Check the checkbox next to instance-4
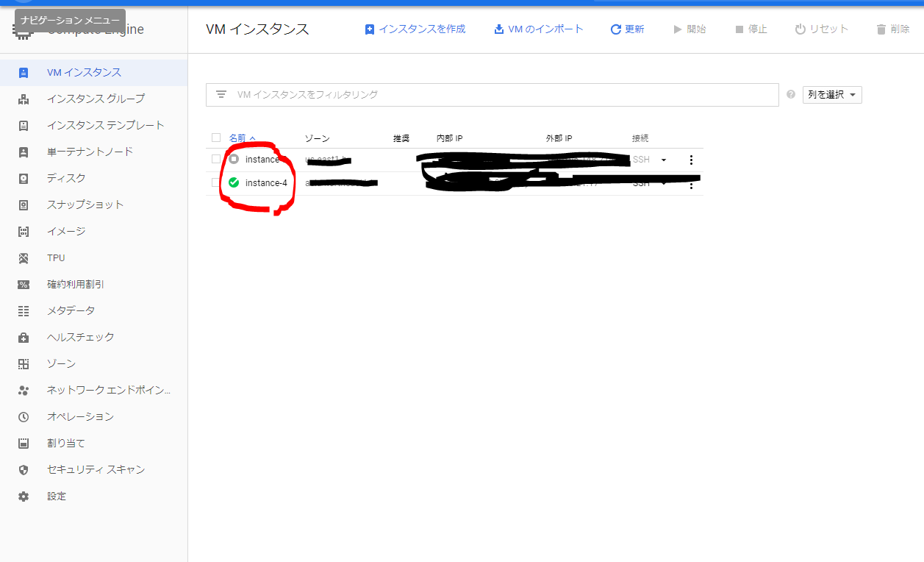The image size is (924, 562). click(x=216, y=182)
